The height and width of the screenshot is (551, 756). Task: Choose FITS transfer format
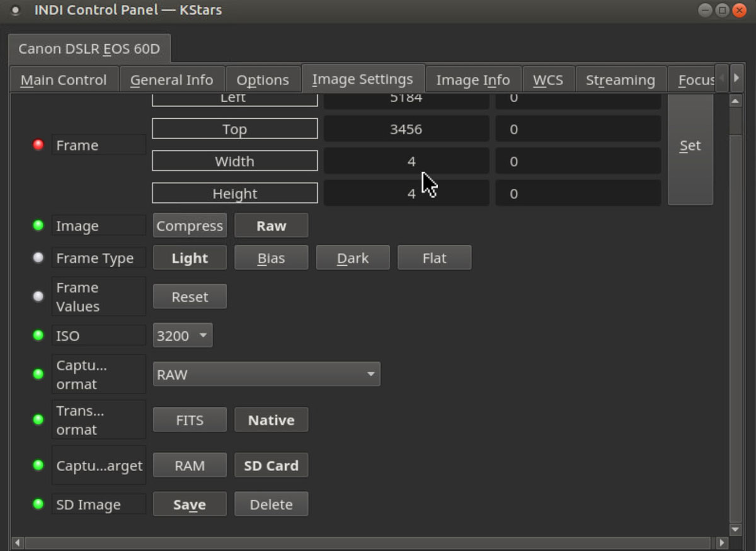click(190, 420)
